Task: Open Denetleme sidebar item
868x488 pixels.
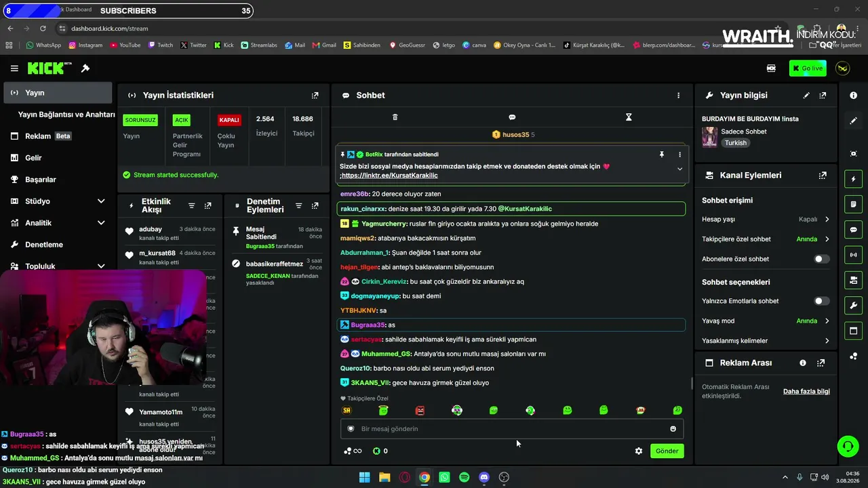Action: coord(58,245)
